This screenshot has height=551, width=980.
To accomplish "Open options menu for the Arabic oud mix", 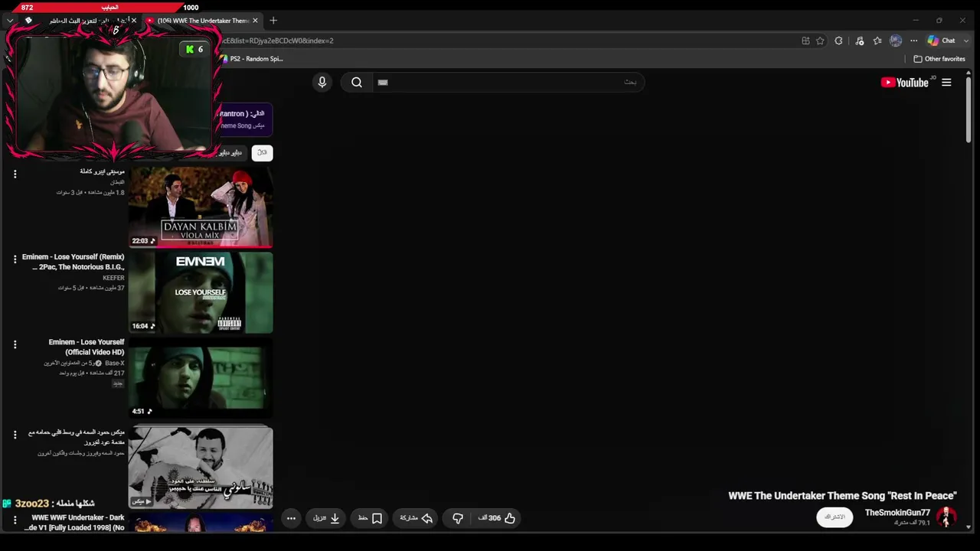I will click(x=15, y=435).
